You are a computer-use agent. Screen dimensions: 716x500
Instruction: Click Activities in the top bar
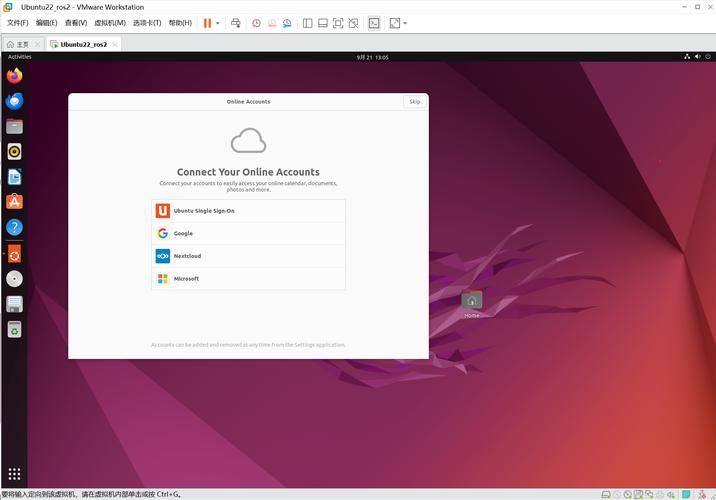pyautogui.click(x=20, y=57)
